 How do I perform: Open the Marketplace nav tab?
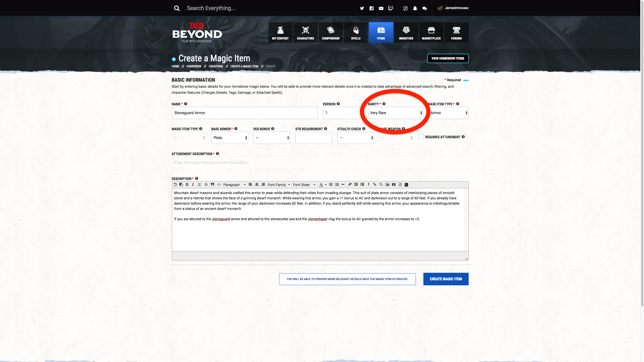431,32
